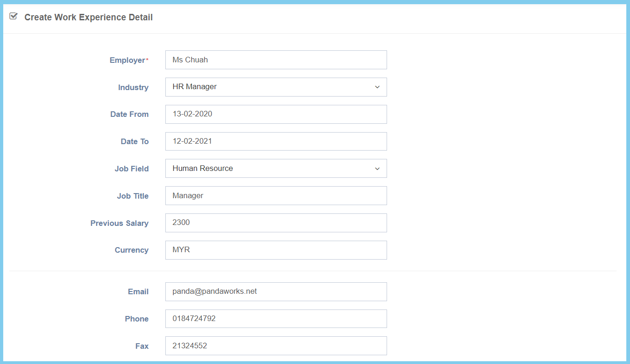The width and height of the screenshot is (630, 364).
Task: Click the Employer field containing Ms Chuah
Action: [x=276, y=60]
